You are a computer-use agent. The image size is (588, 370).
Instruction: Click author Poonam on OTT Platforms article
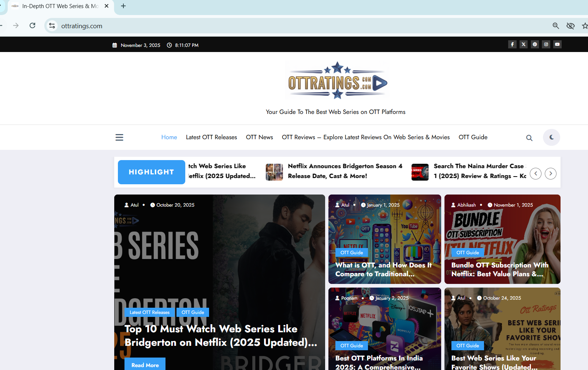click(x=346, y=298)
